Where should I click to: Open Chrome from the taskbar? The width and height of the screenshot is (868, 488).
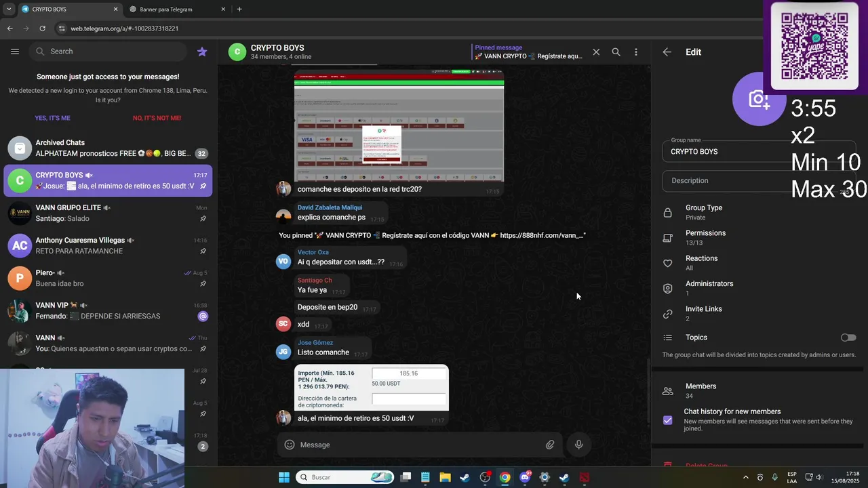505,477
